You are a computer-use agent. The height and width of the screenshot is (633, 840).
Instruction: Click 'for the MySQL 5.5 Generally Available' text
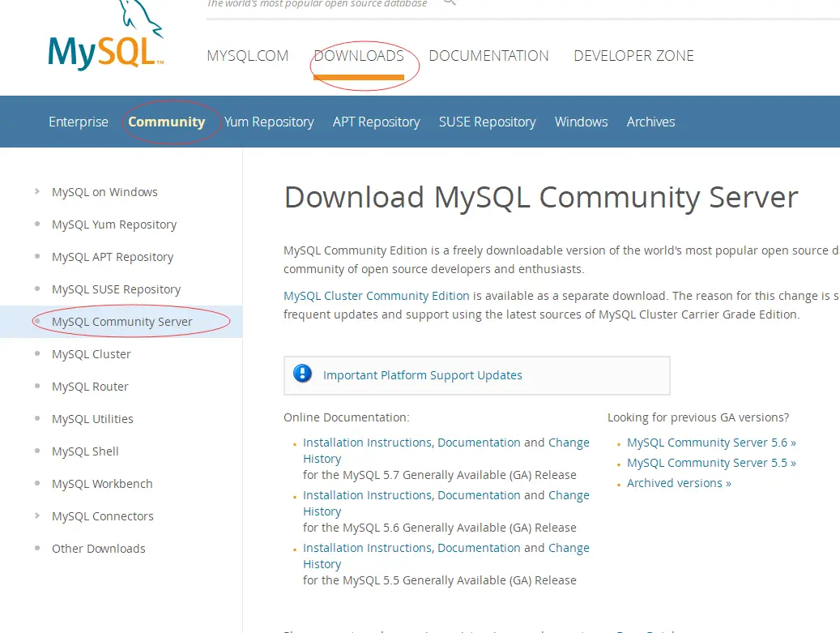(x=439, y=580)
